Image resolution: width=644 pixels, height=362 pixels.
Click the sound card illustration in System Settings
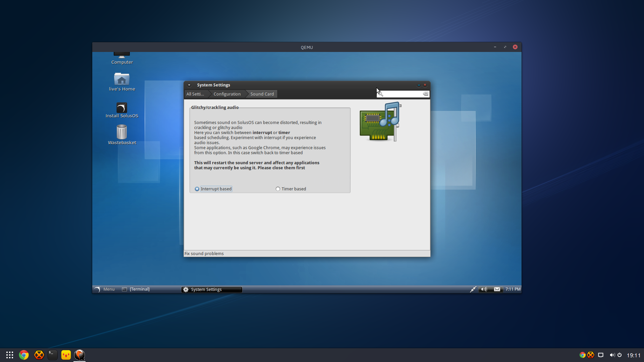tap(380, 122)
